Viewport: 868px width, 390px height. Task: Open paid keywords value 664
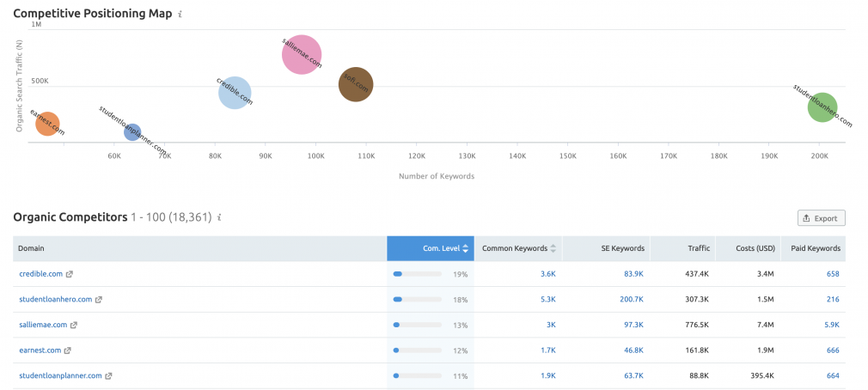[x=833, y=375]
